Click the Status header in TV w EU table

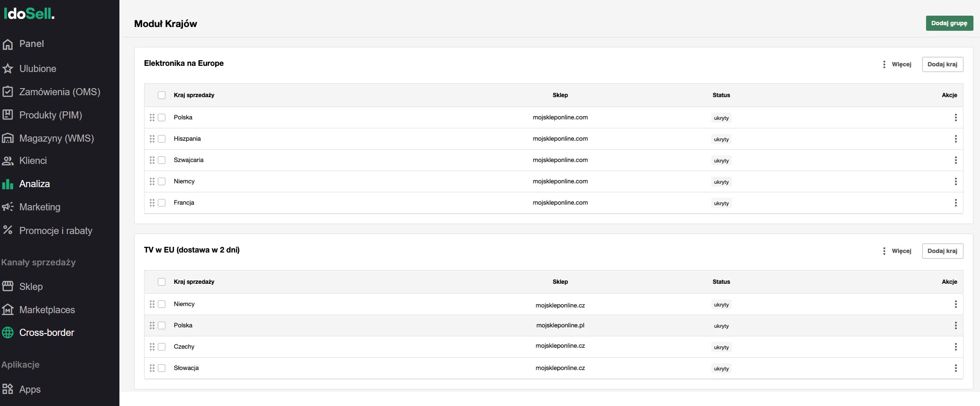721,282
